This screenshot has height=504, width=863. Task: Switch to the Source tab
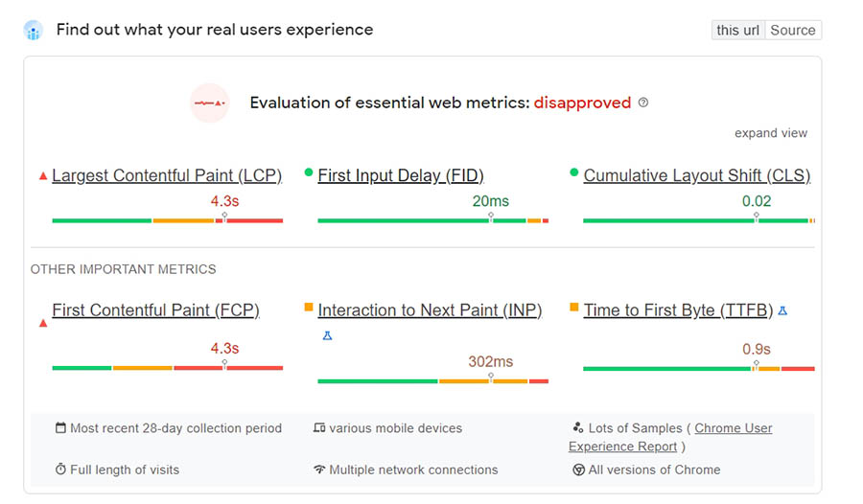pyautogui.click(x=793, y=30)
